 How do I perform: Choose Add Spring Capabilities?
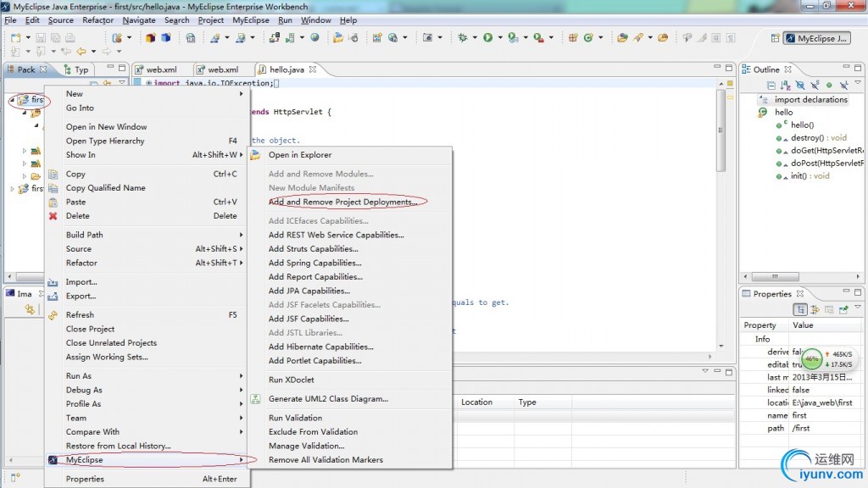pos(315,263)
